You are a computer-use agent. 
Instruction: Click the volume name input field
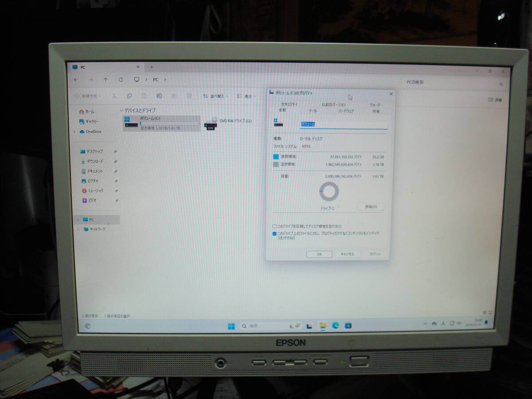click(344, 125)
